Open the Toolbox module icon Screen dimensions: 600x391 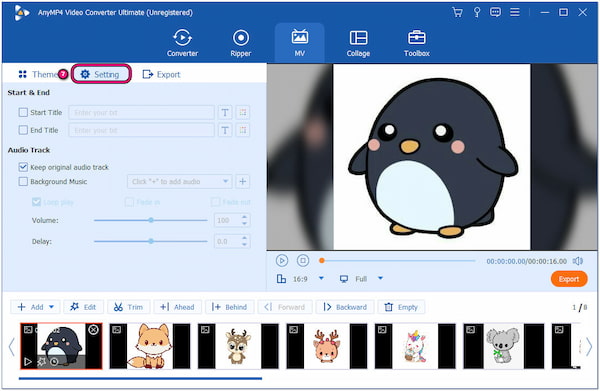pos(417,38)
